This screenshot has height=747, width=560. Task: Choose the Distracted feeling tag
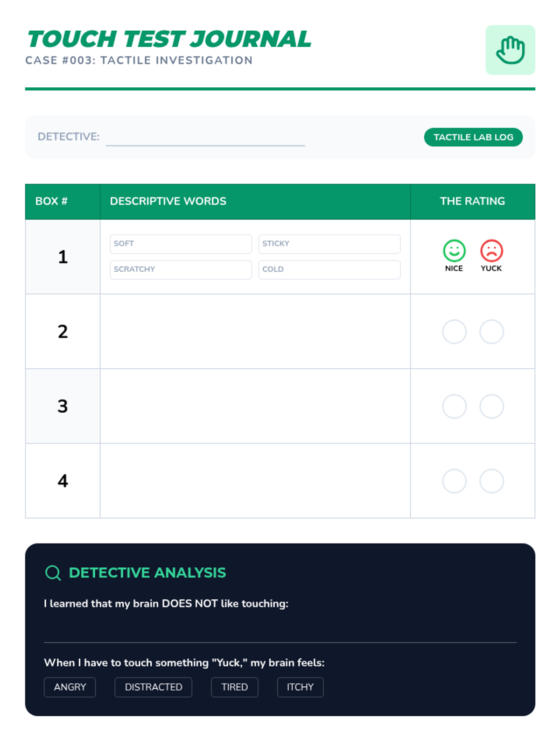click(x=154, y=687)
